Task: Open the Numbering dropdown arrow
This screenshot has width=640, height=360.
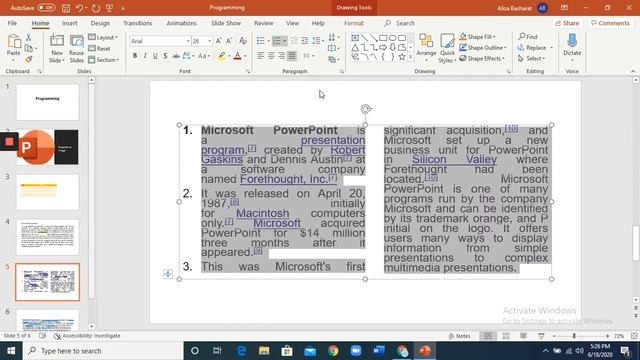Action: [x=284, y=41]
